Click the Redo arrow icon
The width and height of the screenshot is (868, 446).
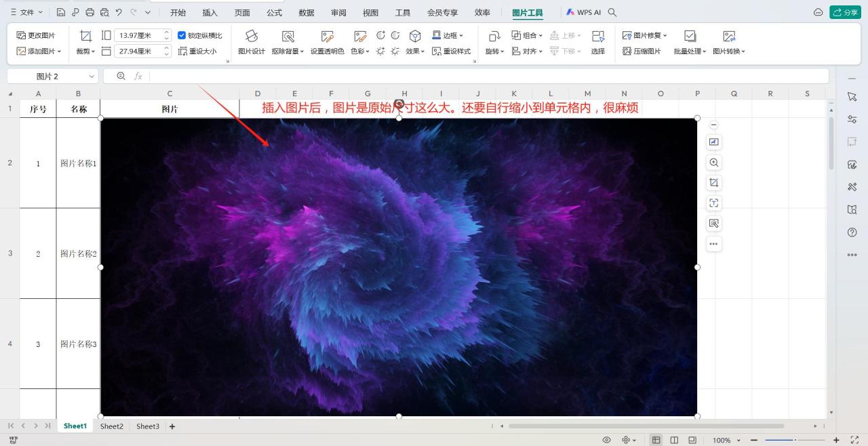point(134,12)
